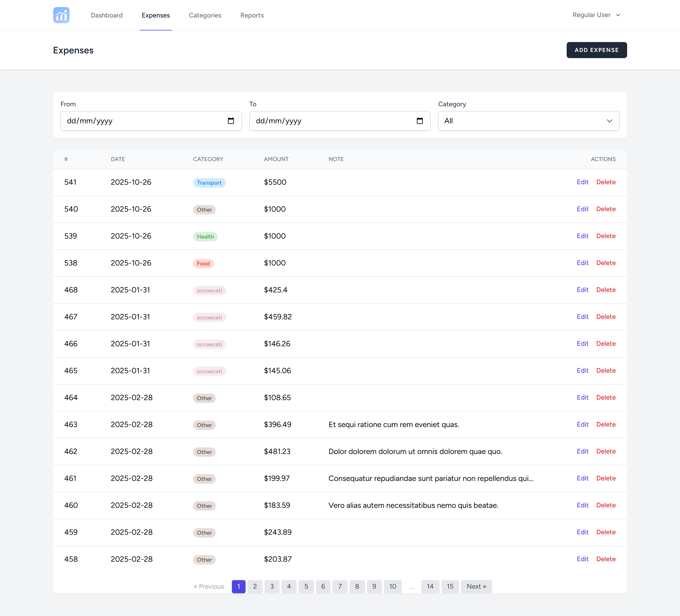The image size is (680, 616).
Task: Open the Dashboard tab
Action: (x=106, y=15)
